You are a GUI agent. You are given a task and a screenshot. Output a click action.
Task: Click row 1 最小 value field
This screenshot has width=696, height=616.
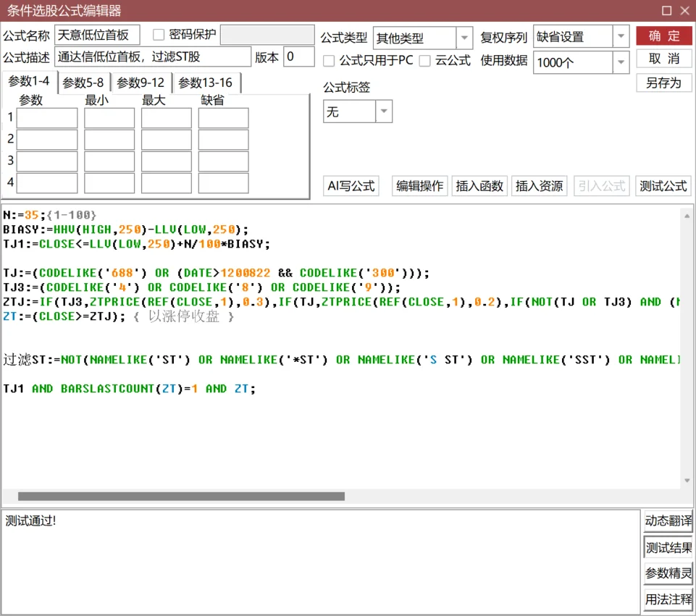109,118
